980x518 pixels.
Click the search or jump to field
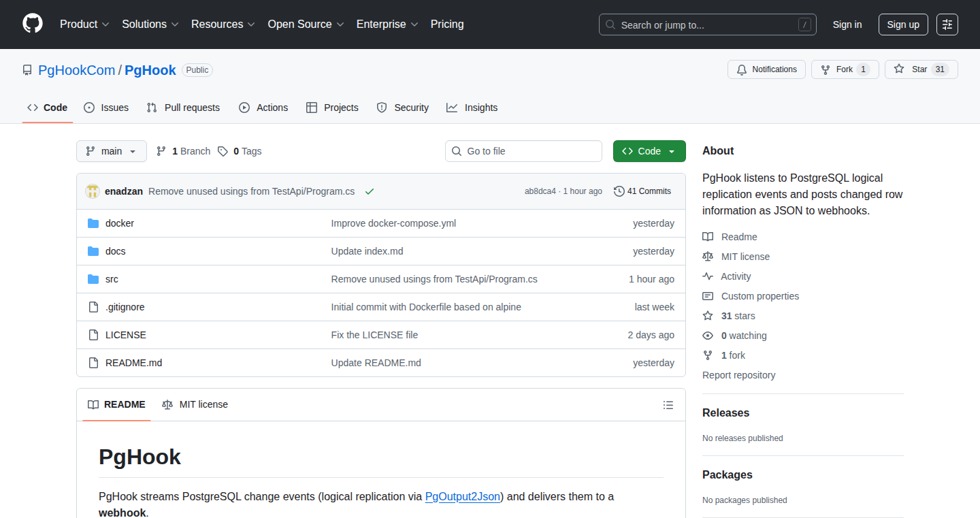(708, 25)
